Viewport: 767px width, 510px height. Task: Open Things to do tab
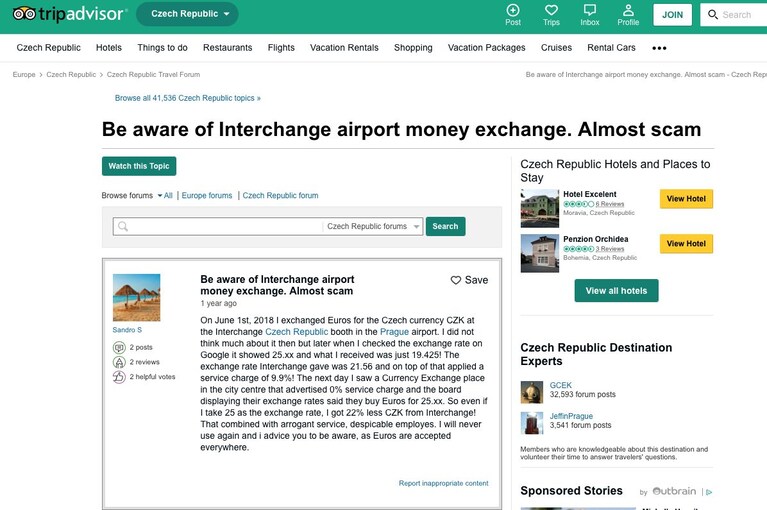click(x=162, y=48)
